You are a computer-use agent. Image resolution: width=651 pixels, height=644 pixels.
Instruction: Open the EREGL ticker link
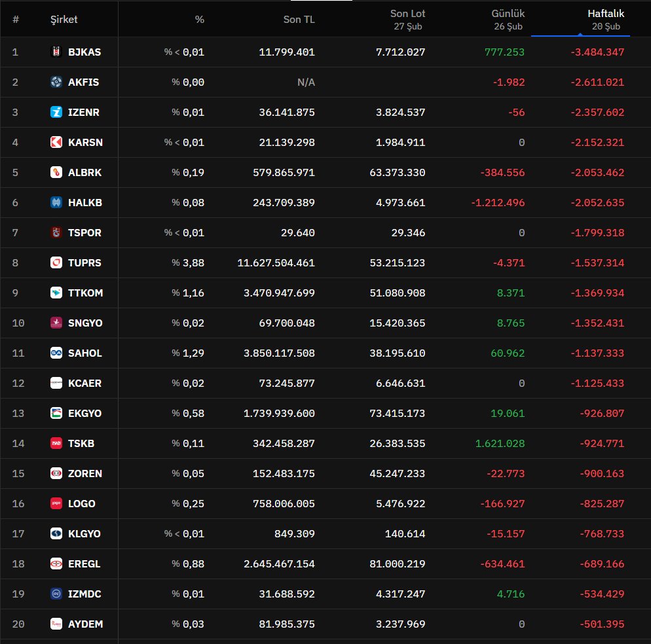[84, 563]
